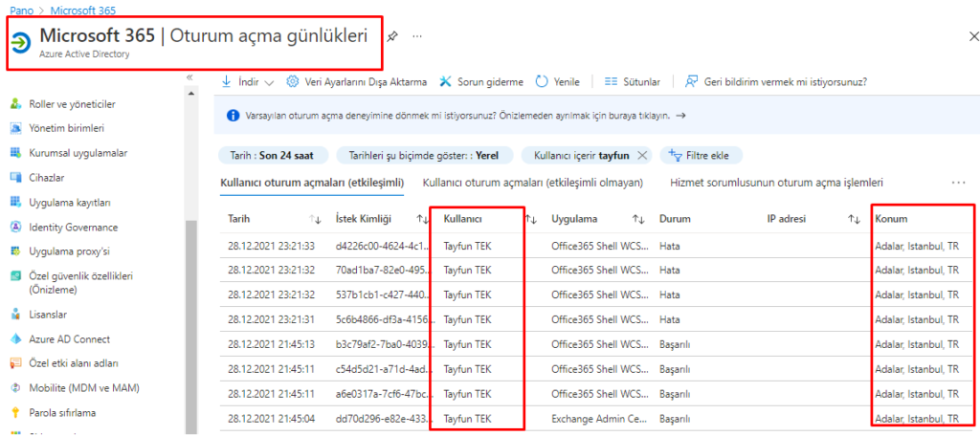Screen dimensions: 980x436
Task: Click the Uygulama proxy'si icon
Action: pos(16,251)
